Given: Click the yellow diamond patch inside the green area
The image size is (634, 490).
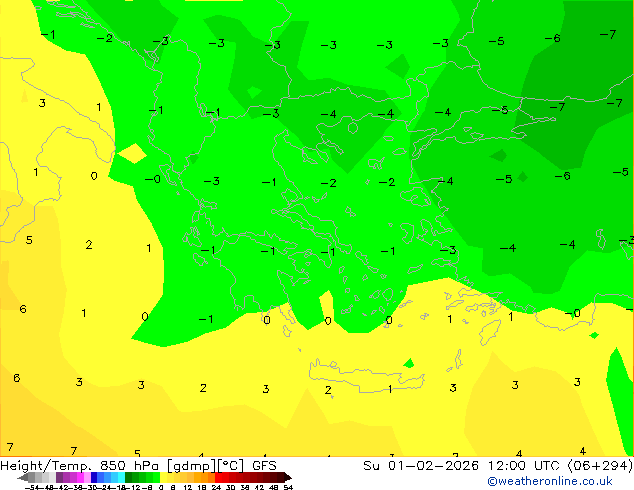Looking at the screenshot, I should click(x=132, y=153).
